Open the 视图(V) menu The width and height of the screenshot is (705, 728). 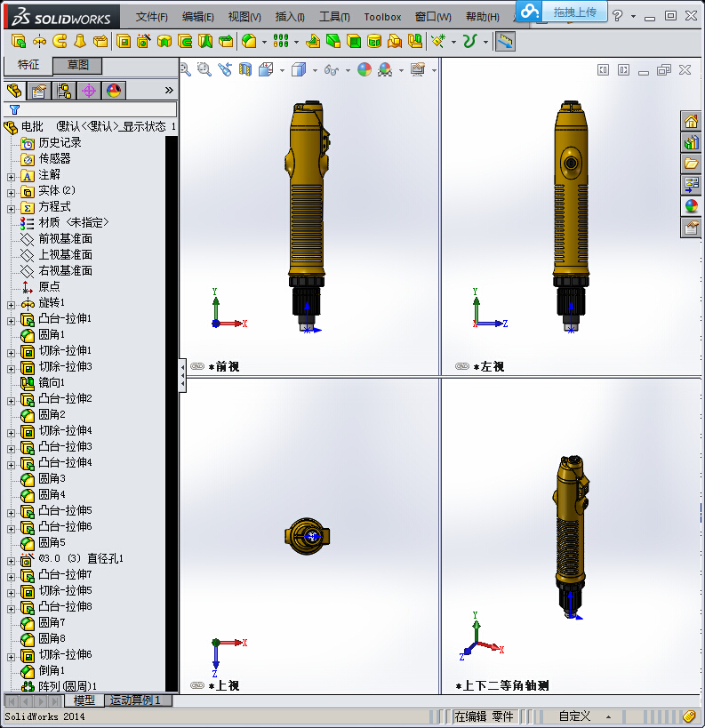(x=244, y=17)
